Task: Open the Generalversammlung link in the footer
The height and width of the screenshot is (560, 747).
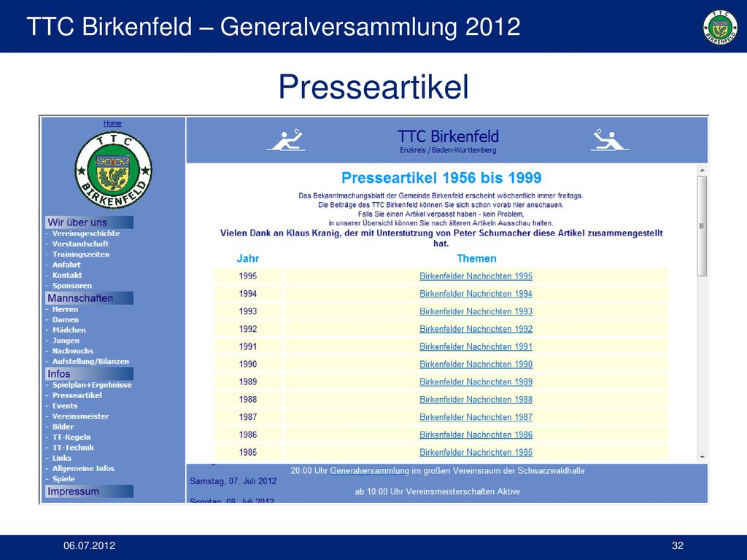Action: 369,471
